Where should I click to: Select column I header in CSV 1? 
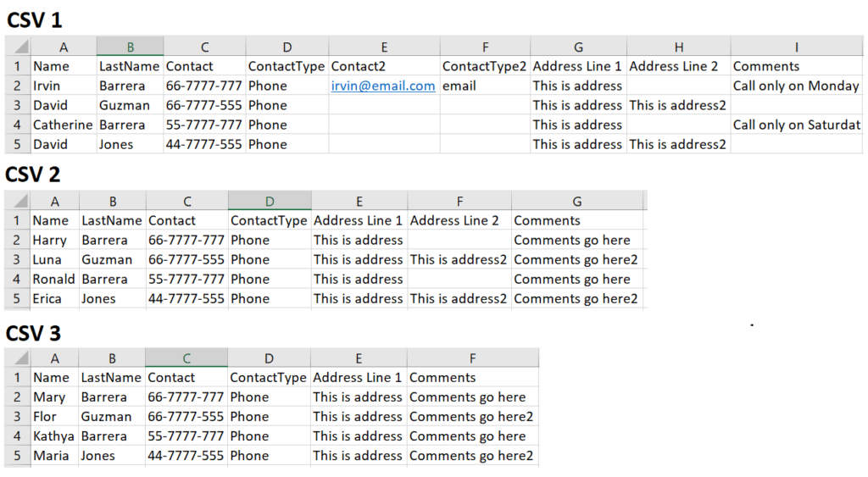pos(796,47)
